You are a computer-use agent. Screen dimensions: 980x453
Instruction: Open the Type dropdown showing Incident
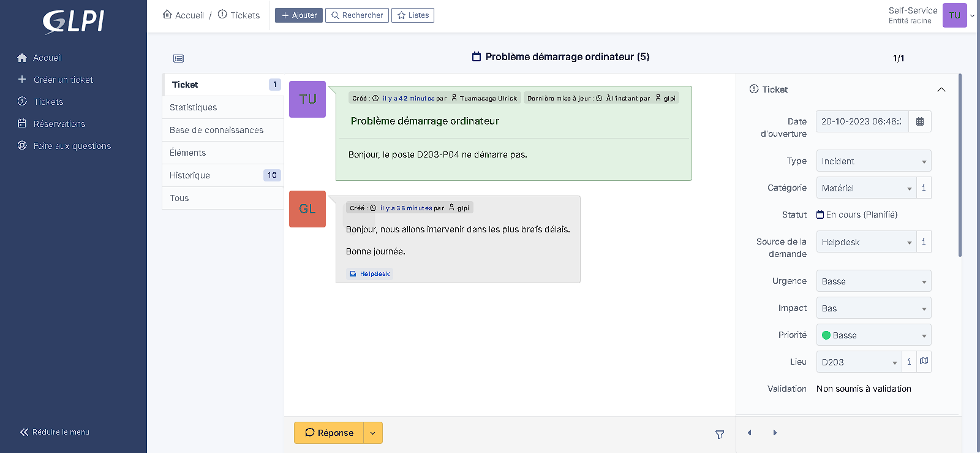pos(873,161)
